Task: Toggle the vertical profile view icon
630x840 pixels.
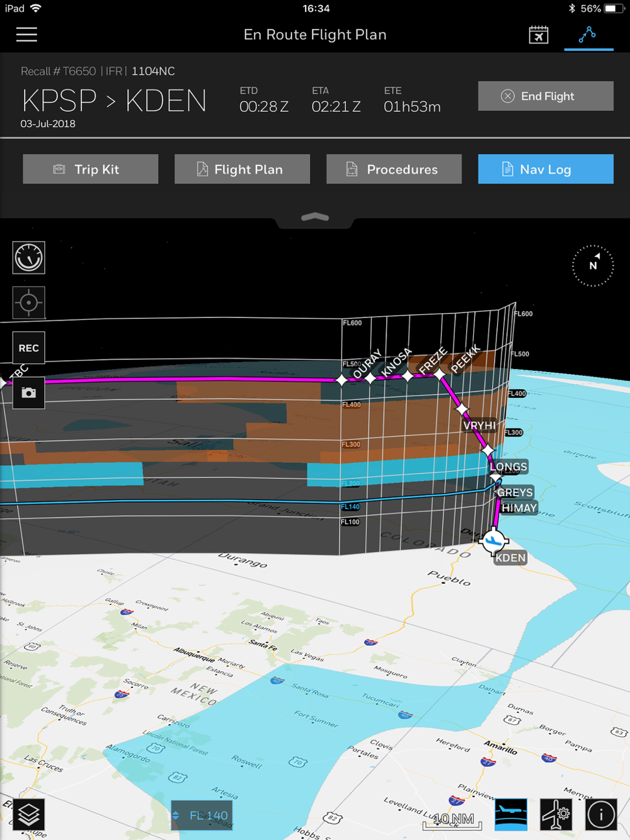Action: pos(511,815)
